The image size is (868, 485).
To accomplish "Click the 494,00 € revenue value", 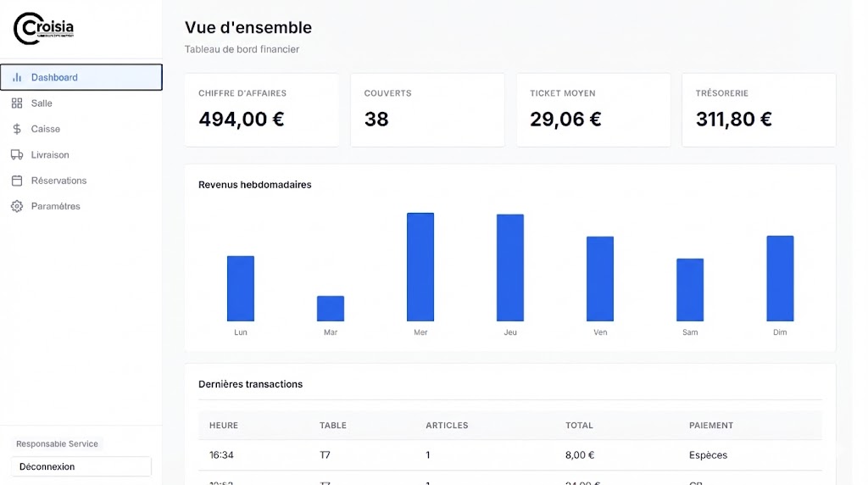I will point(242,119).
